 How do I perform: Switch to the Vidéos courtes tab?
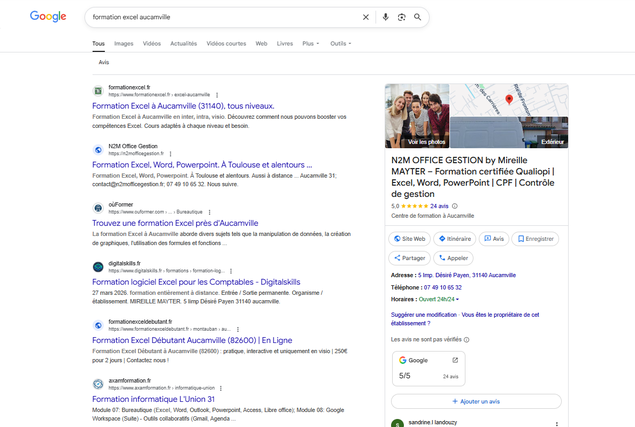click(226, 43)
